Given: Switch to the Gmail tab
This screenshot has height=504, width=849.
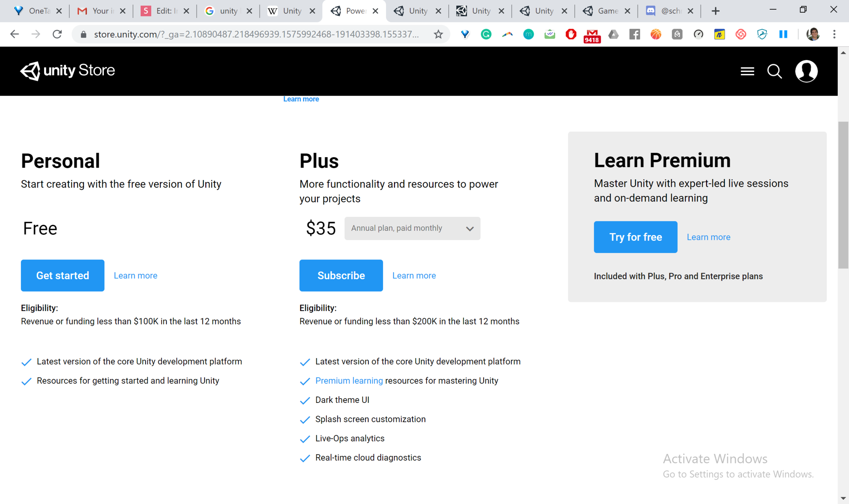Looking at the screenshot, I should coord(96,11).
